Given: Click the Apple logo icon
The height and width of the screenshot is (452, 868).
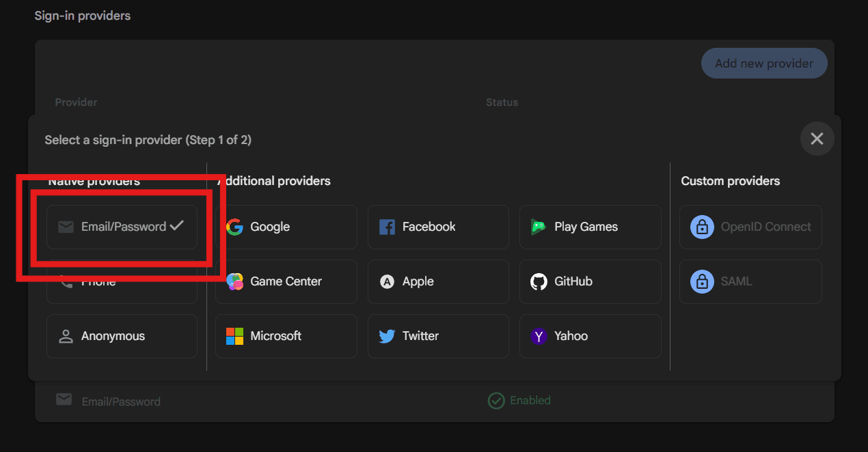Looking at the screenshot, I should click(387, 281).
